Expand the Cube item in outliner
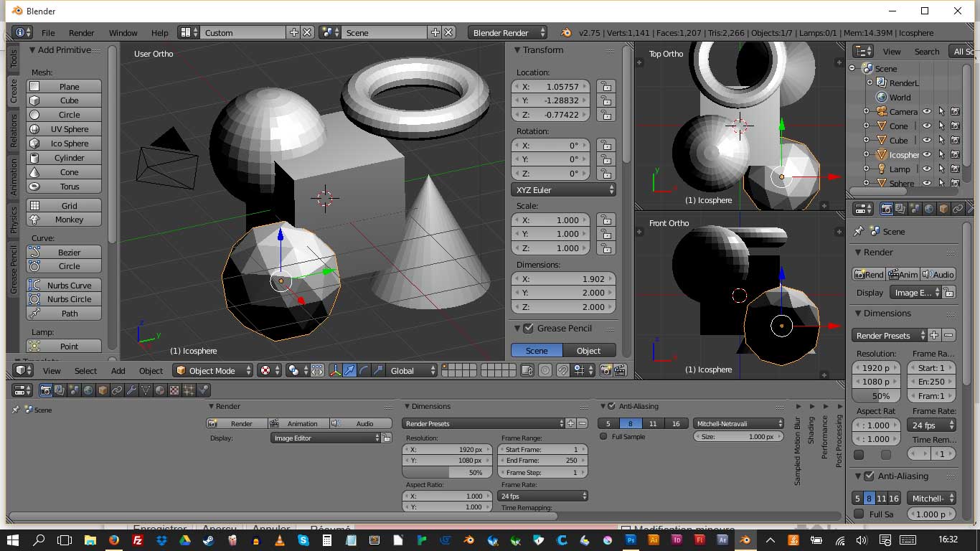Image resolution: width=980 pixels, height=551 pixels. [x=866, y=140]
